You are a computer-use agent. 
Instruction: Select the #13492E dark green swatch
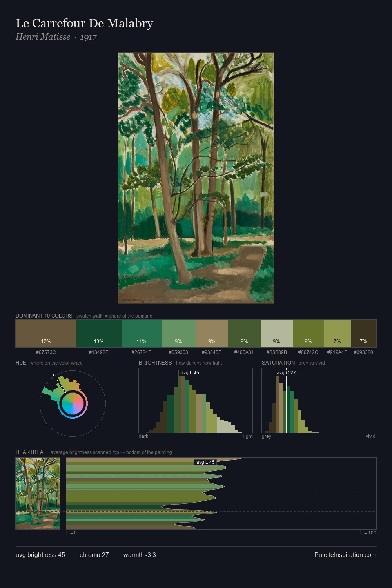click(x=99, y=334)
